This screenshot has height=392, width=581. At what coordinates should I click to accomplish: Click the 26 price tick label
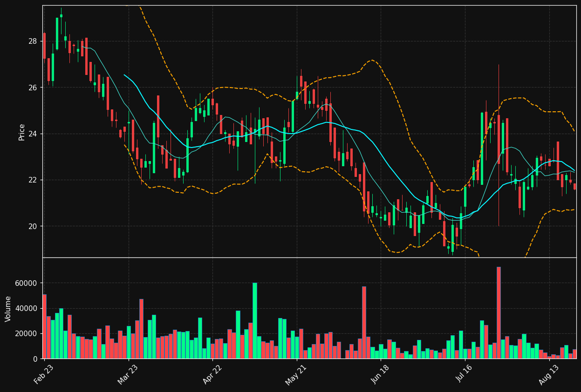33,88
